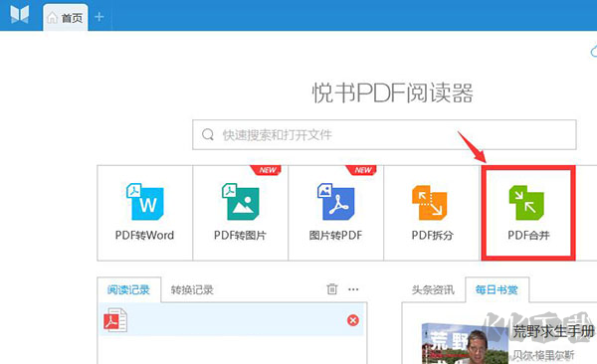
Task: Open the PDF转图片 tool
Action: point(240,213)
